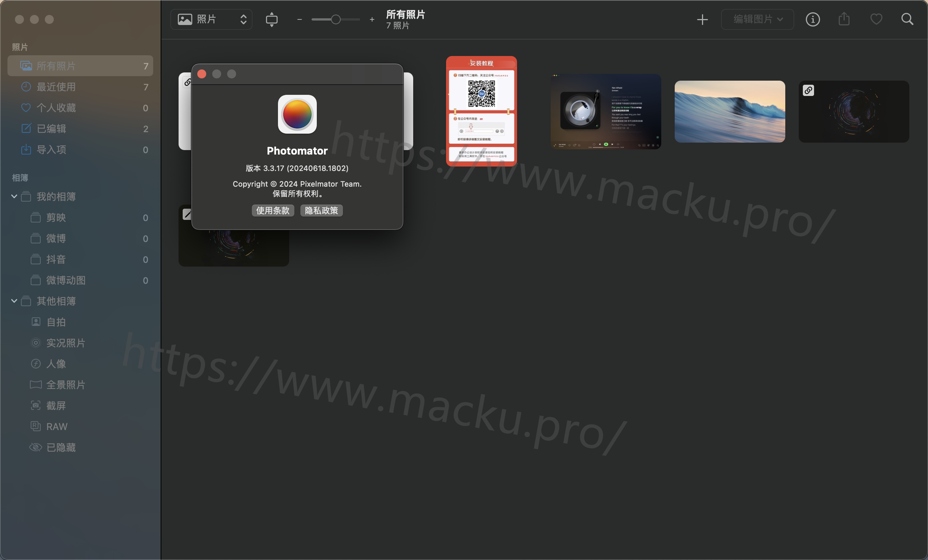Screen dimensions: 928x560
Task: Select the 抖音 album
Action: [x=80, y=259]
